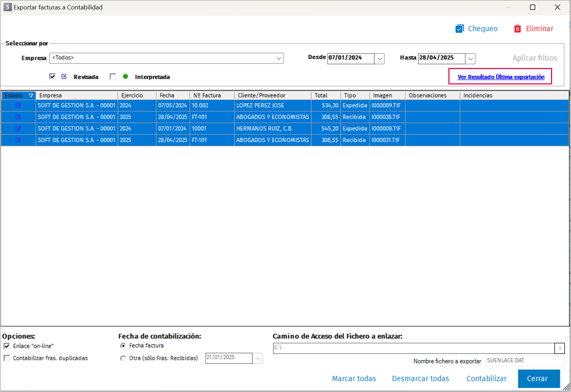Click the Camino de Acceso path field

414,348
